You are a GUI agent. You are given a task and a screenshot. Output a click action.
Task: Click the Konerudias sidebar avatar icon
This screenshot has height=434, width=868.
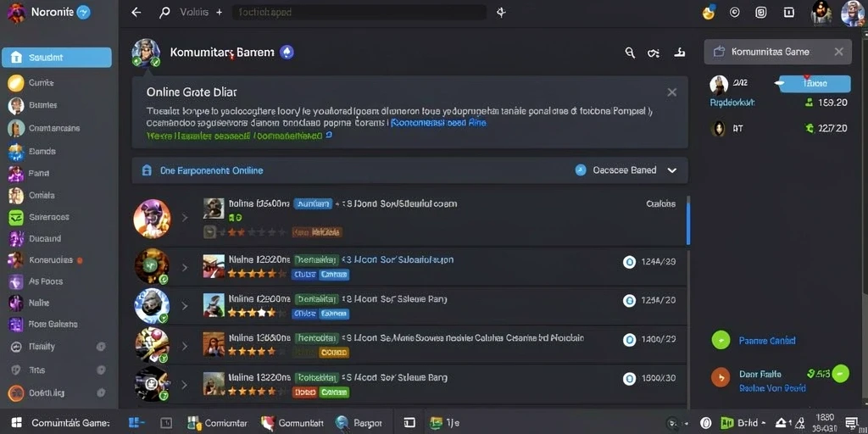coord(15,259)
